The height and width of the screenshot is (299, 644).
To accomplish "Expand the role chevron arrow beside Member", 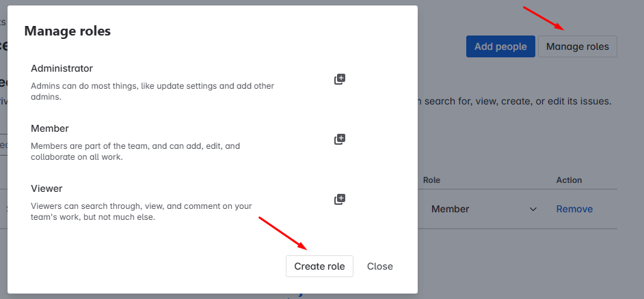I will [533, 209].
